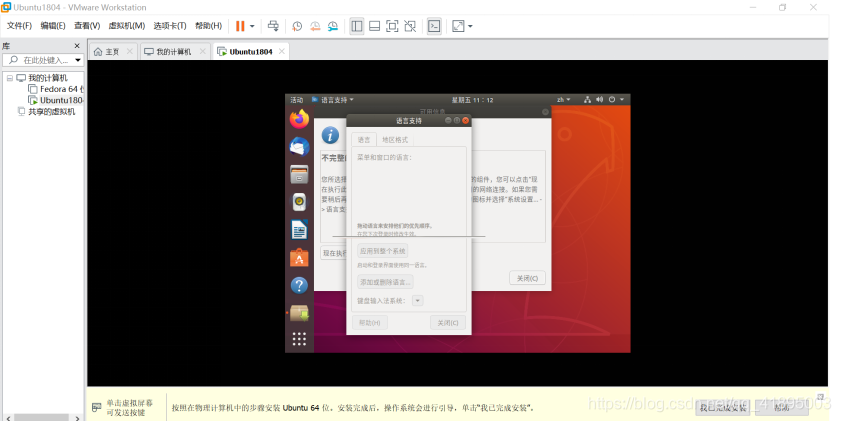Click 活动 in the Ubuntu top bar
The width and height of the screenshot is (841, 422).
coord(297,100)
